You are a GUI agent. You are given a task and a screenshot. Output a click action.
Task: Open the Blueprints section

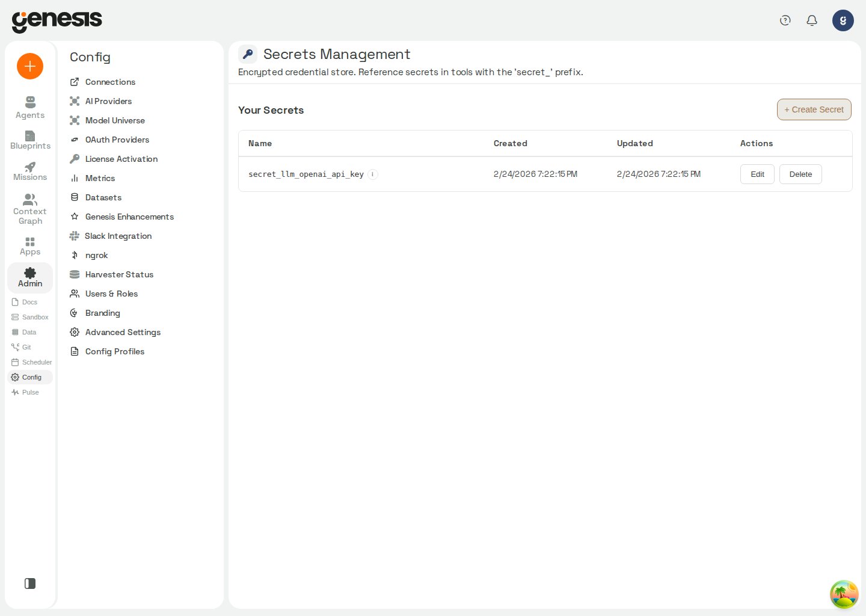pyautogui.click(x=30, y=140)
